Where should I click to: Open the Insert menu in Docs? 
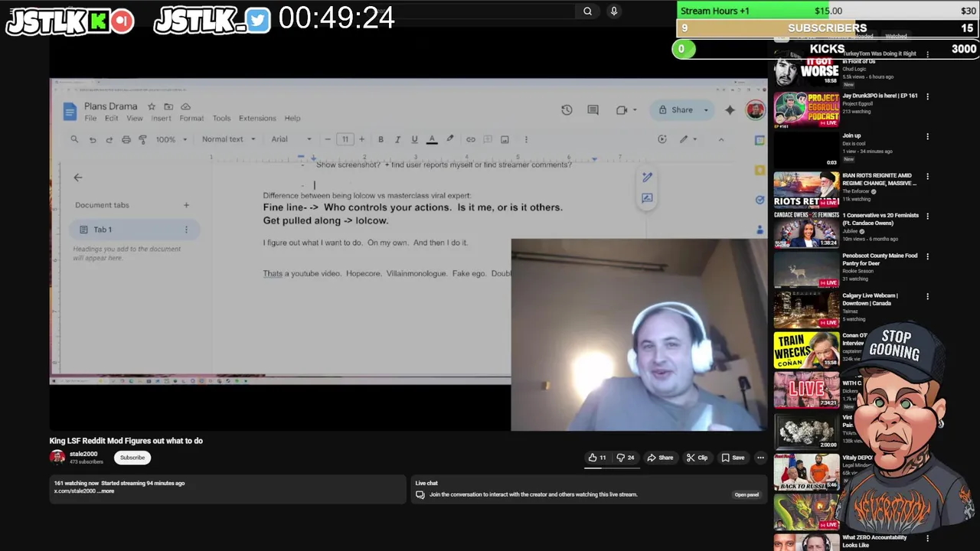click(162, 119)
